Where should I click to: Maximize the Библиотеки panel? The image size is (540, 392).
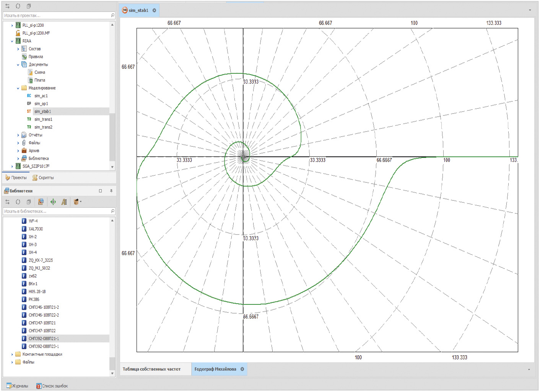(x=101, y=191)
